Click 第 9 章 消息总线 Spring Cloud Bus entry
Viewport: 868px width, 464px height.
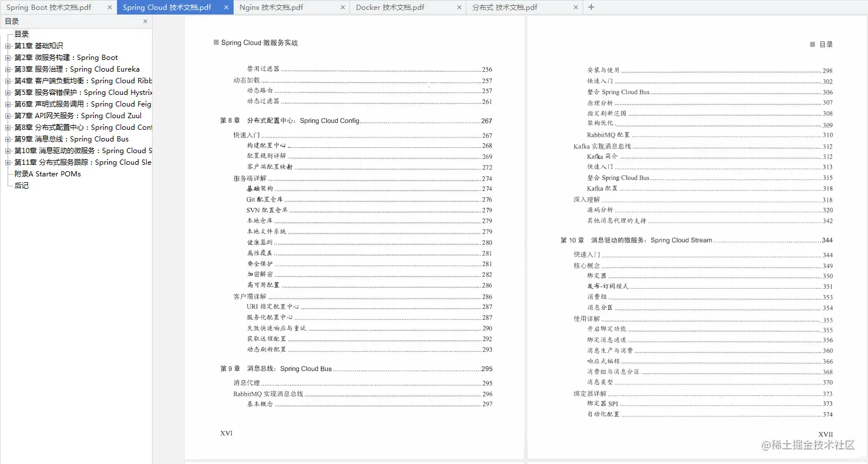[x=356, y=369]
